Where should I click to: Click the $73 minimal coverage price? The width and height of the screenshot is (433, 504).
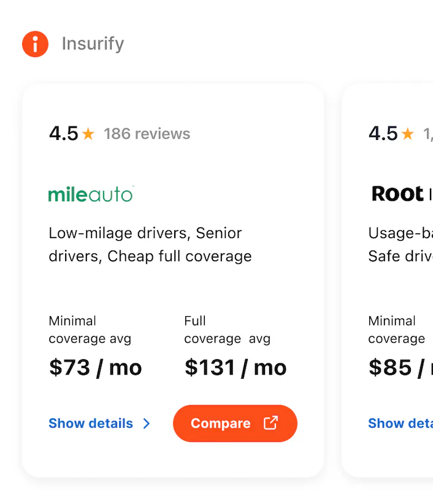pos(95,367)
